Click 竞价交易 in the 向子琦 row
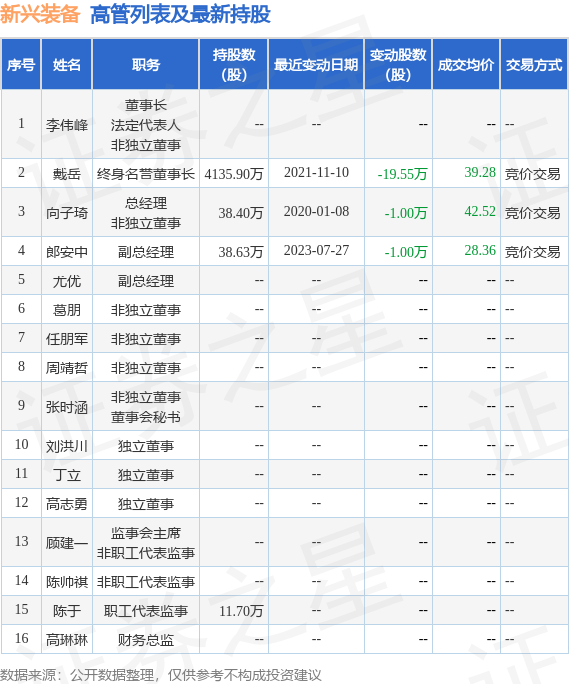The height and width of the screenshot is (684, 569). point(532,213)
